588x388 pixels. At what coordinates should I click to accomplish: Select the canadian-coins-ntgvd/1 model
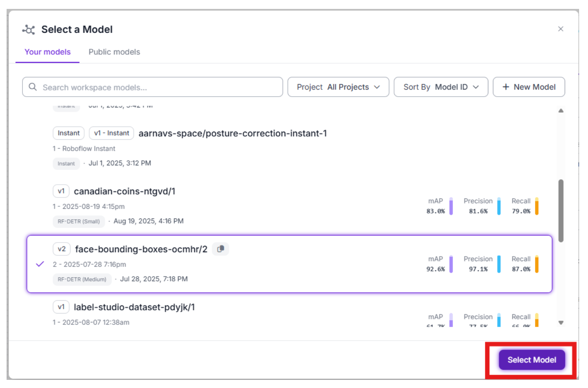pos(289,206)
